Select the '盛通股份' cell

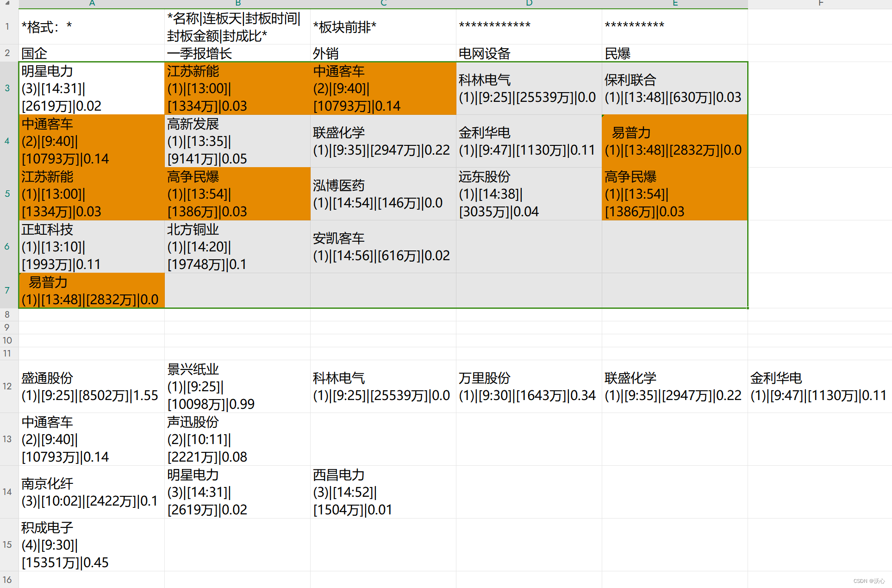(92, 387)
